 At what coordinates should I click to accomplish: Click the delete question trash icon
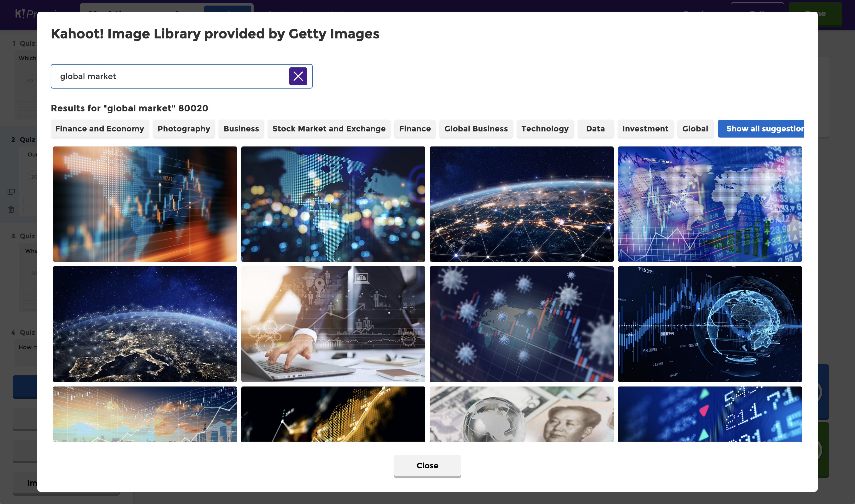click(11, 210)
